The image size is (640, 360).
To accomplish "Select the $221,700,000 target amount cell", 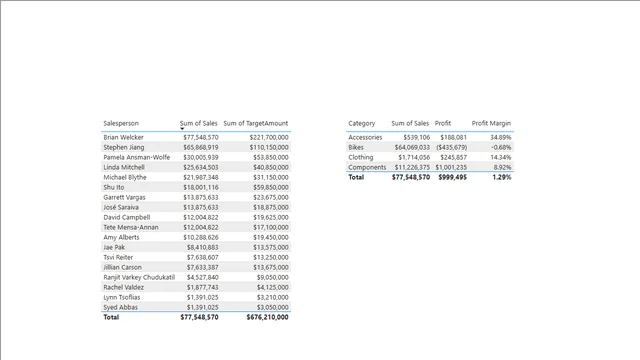I will 269,137.
